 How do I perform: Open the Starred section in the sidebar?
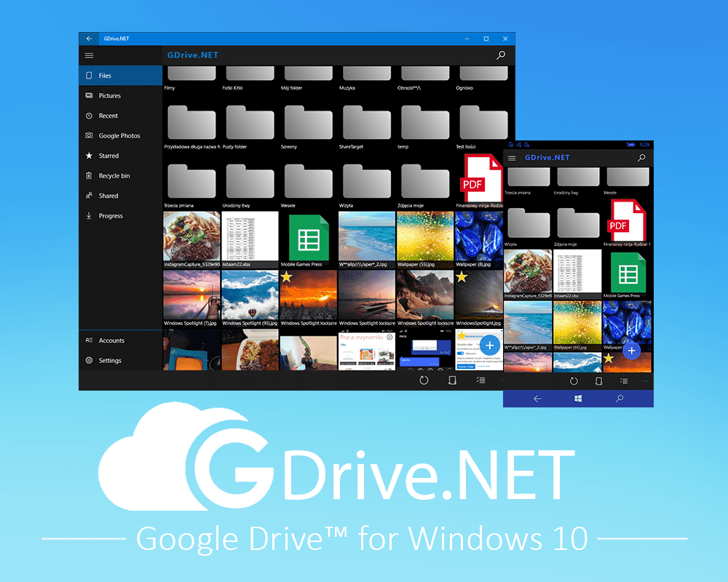point(108,156)
